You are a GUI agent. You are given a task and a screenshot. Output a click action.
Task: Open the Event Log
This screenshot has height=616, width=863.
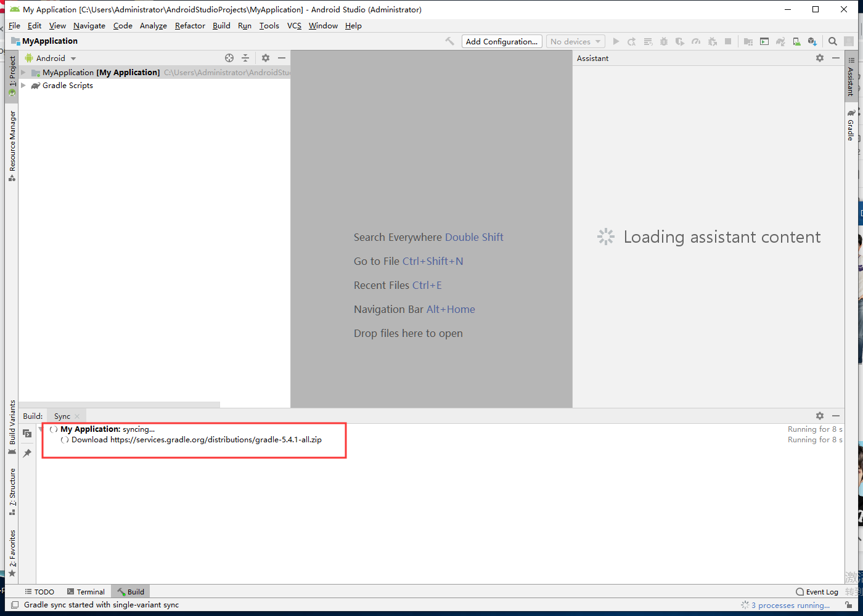pyautogui.click(x=817, y=591)
